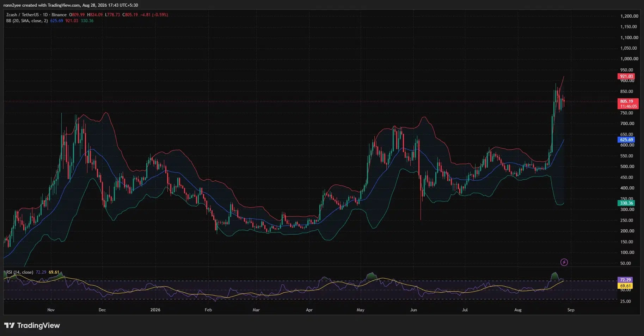The height and width of the screenshot is (336, 644).
Task: Click the 550.00 price axis label
Action: point(627,156)
